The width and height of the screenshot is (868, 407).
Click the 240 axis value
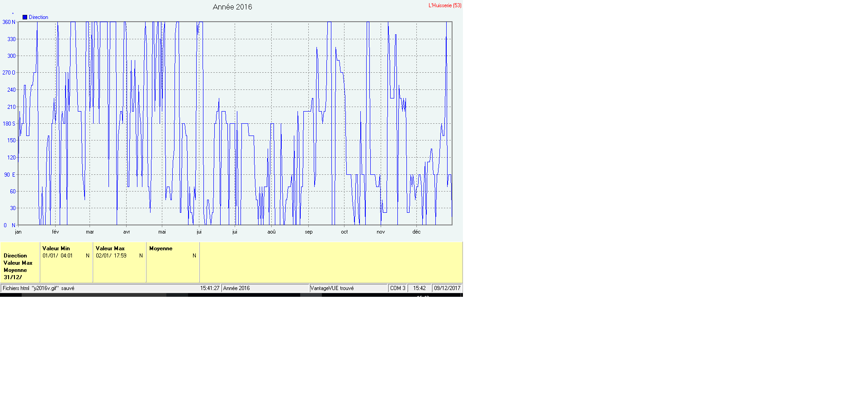click(x=11, y=90)
